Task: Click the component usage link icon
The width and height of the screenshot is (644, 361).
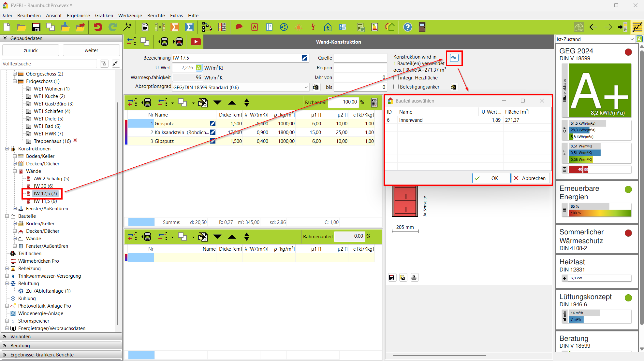Action: click(454, 58)
